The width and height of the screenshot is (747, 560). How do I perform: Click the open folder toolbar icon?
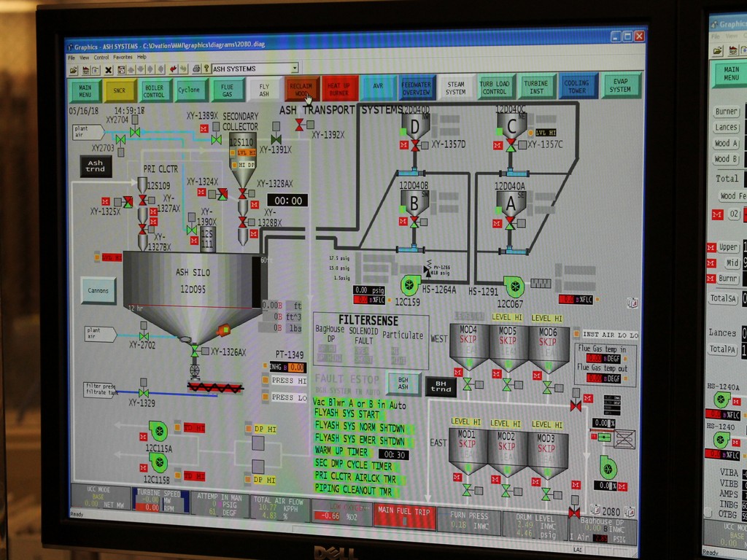click(x=74, y=70)
